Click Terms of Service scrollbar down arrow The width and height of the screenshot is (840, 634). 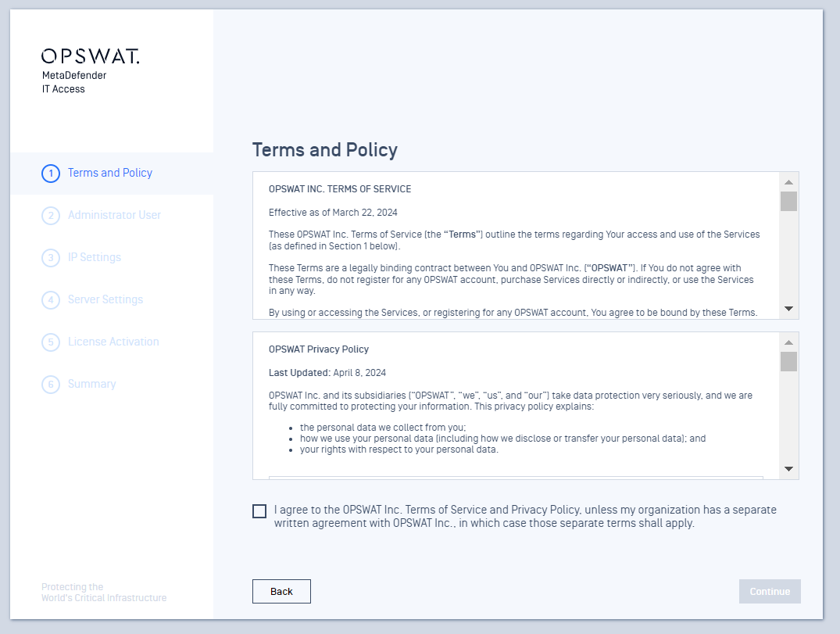pos(788,309)
